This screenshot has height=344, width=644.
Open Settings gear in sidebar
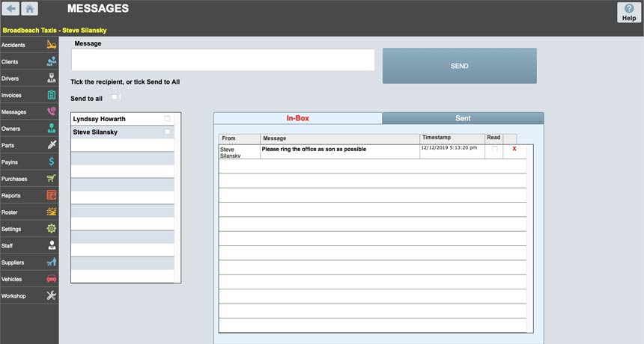pos(29,229)
